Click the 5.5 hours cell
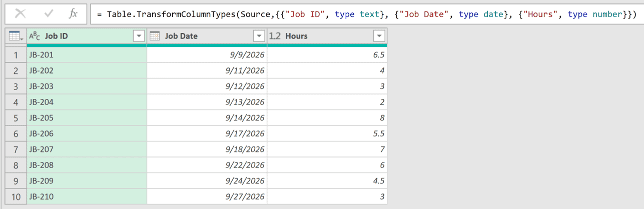 tap(327, 133)
